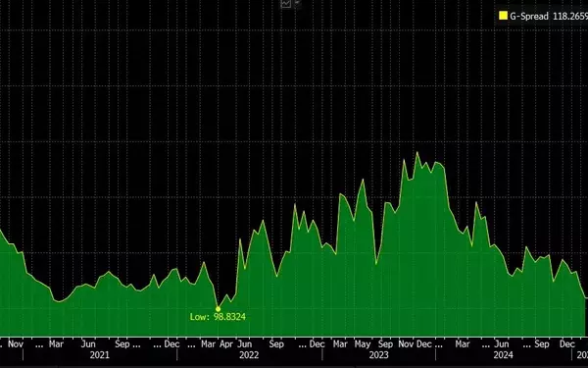The image size is (588, 368).
Task: Click the Jun label in the 2021 span
Action: tap(88, 344)
